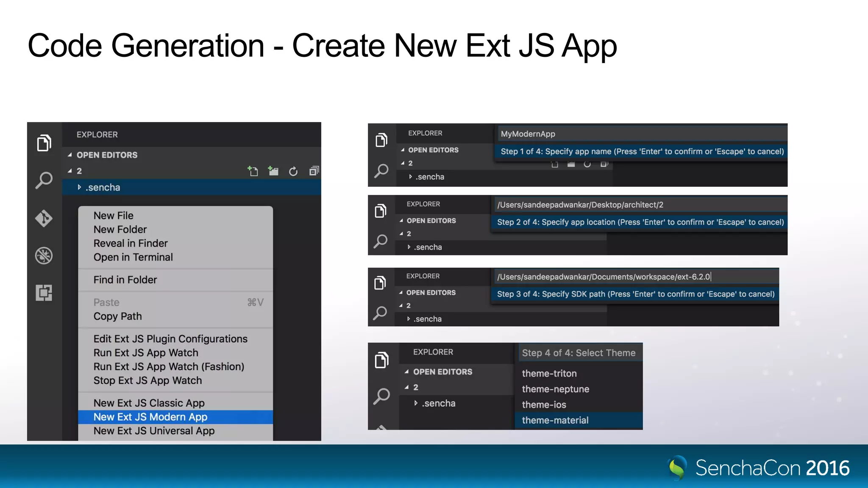Select Copy Path menu entry
Viewport: 868px width, 488px height.
[175, 316]
